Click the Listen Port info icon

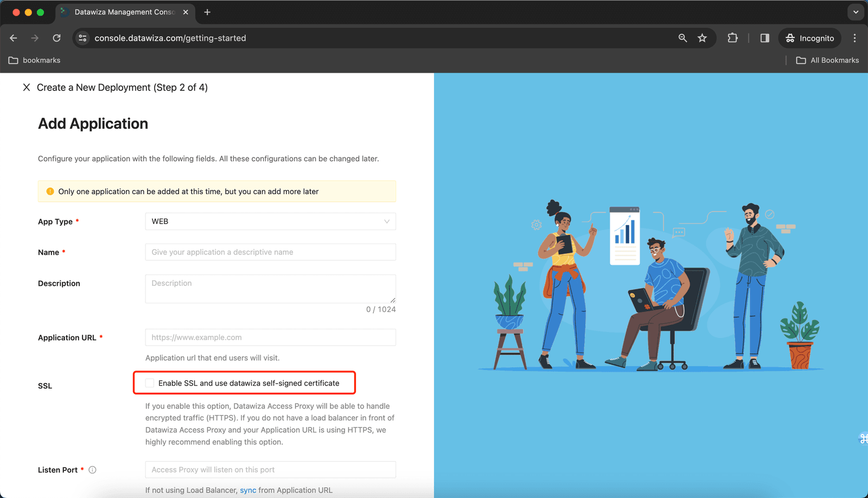click(92, 470)
